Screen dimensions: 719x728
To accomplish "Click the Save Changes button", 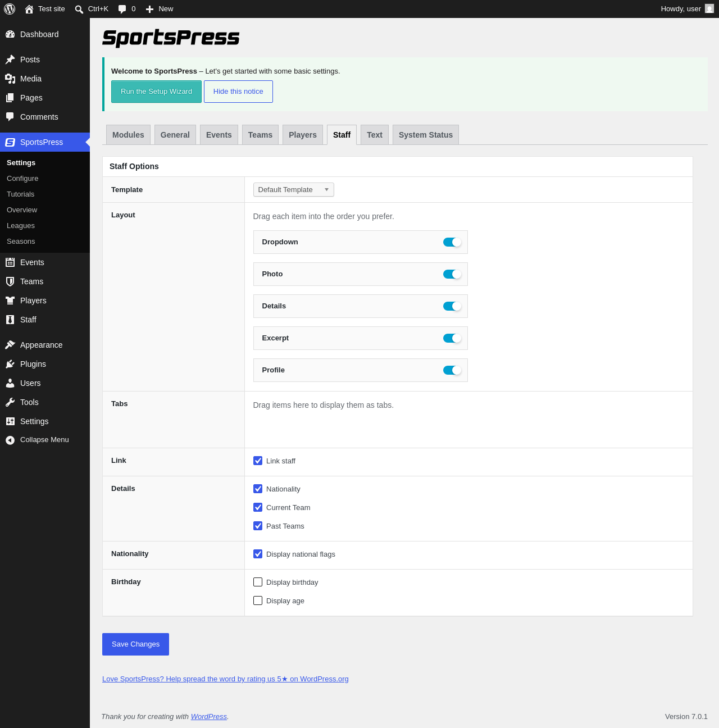I will tap(135, 644).
